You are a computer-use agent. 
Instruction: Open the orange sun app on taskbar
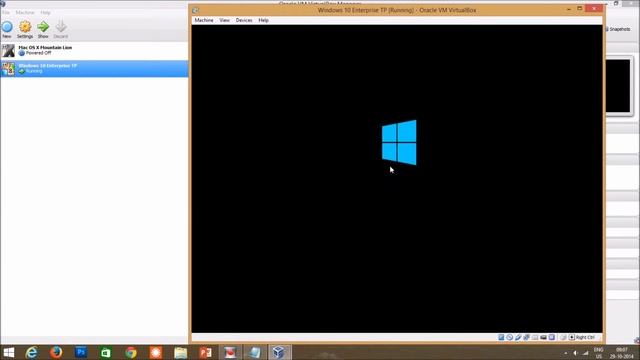tap(156, 352)
